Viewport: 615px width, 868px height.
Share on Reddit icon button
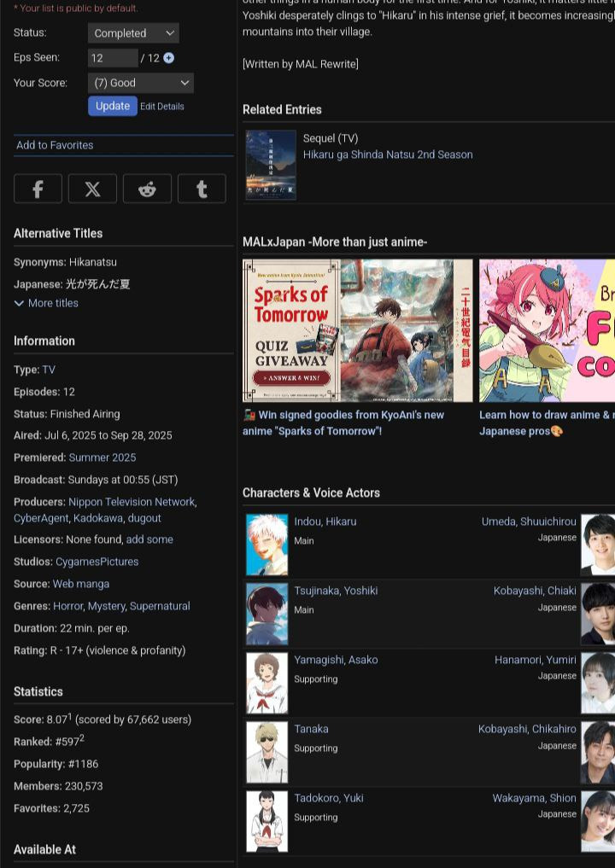(147, 189)
